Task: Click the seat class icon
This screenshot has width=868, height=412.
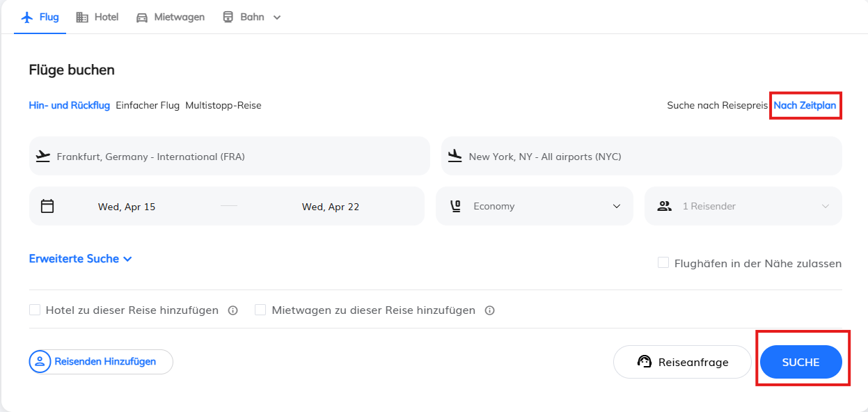Action: 456,206
